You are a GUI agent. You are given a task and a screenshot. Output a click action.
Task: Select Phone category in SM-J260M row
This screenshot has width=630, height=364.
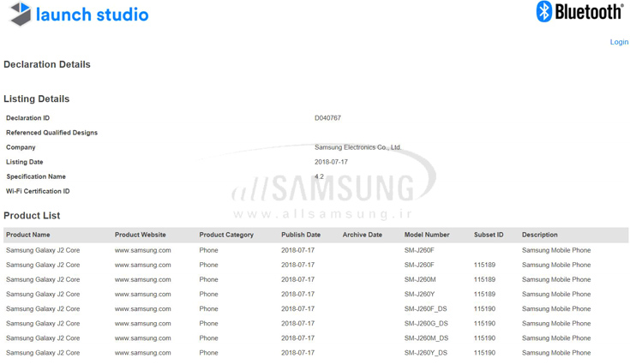click(x=208, y=279)
